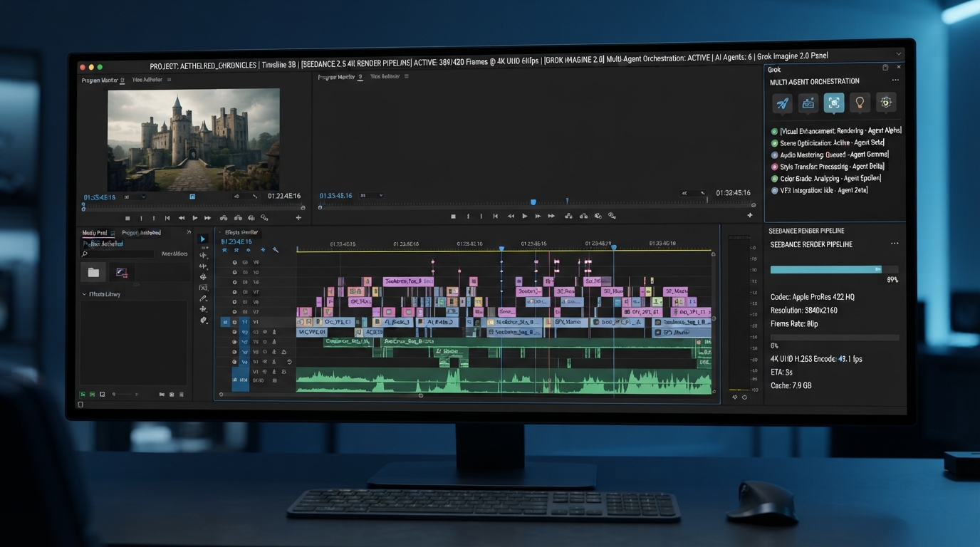Click the Seedance render progress bar
Image resolution: width=980 pixels, height=547 pixels.
[834, 269]
